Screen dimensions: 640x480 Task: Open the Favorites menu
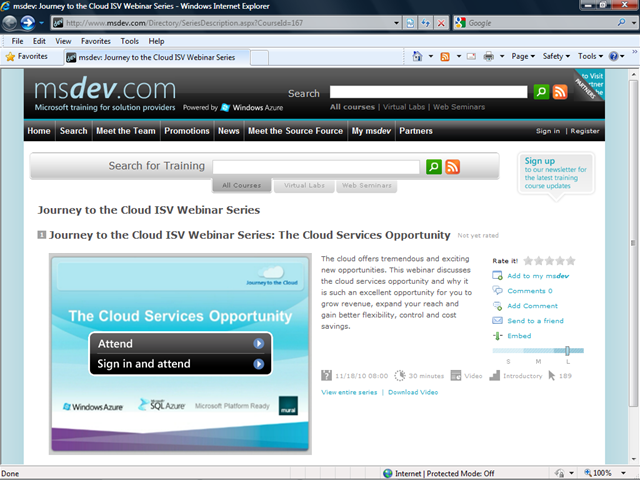(x=96, y=41)
